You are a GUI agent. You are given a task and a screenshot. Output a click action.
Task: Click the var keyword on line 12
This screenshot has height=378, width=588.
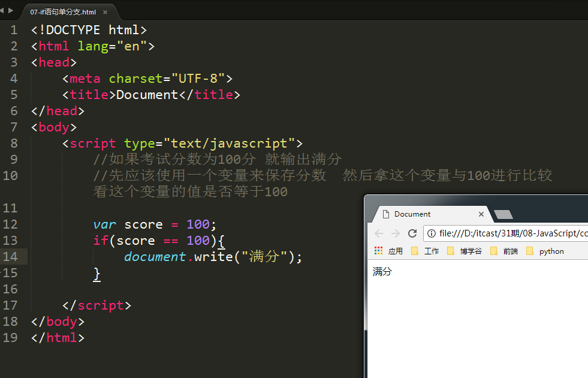click(105, 224)
